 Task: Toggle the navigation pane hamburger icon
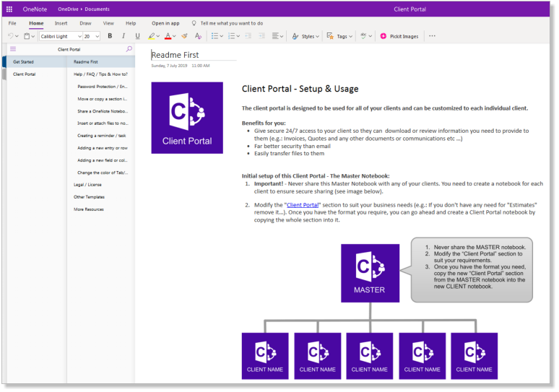click(x=13, y=49)
